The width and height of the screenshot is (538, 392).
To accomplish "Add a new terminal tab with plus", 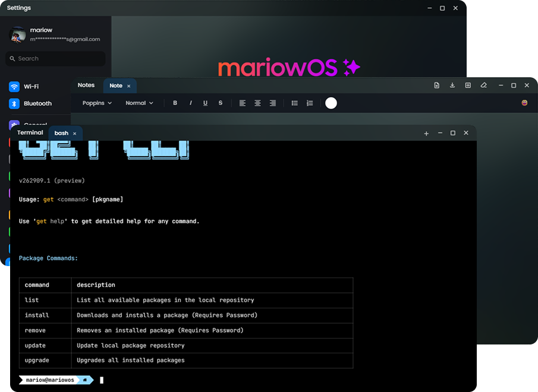I will [426, 133].
